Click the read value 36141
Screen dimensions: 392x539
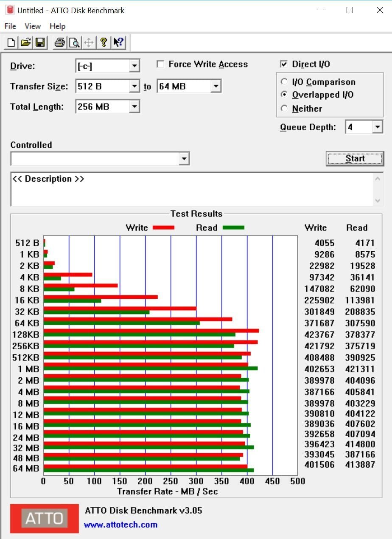click(x=362, y=278)
